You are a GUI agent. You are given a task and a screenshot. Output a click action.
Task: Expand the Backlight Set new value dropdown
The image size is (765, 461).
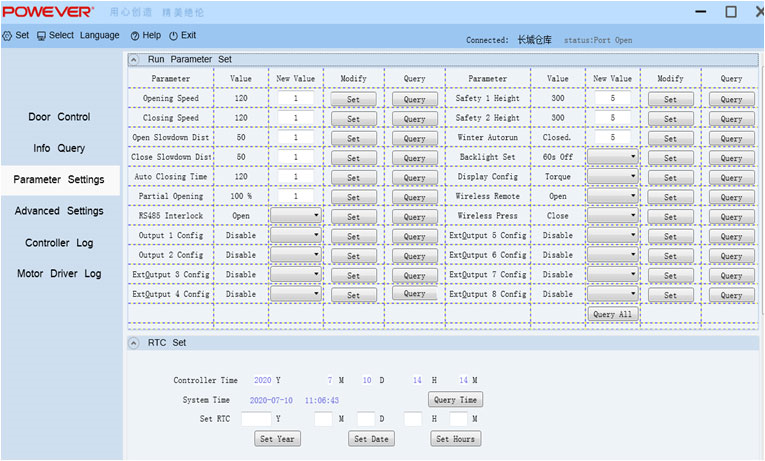[612, 158]
